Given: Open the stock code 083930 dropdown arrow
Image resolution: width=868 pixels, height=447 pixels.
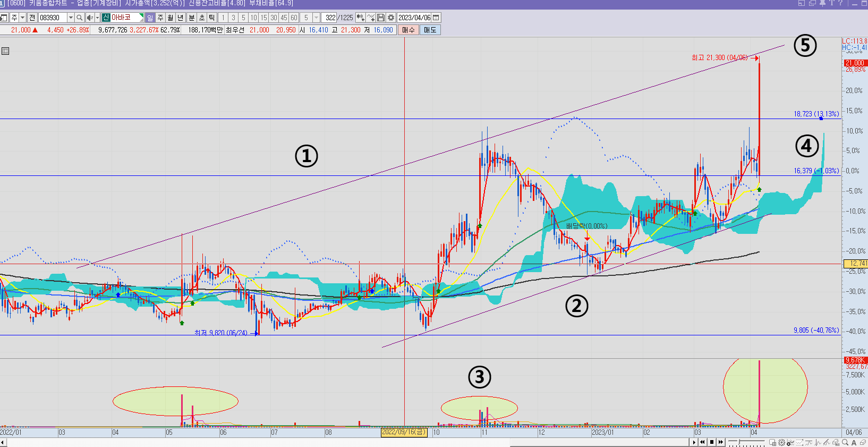Looking at the screenshot, I should point(71,18).
